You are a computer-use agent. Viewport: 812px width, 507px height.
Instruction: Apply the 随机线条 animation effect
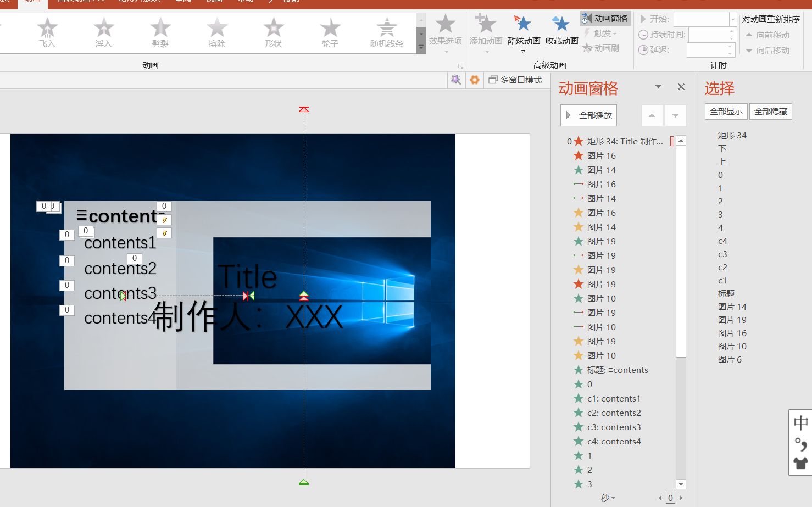[386, 33]
